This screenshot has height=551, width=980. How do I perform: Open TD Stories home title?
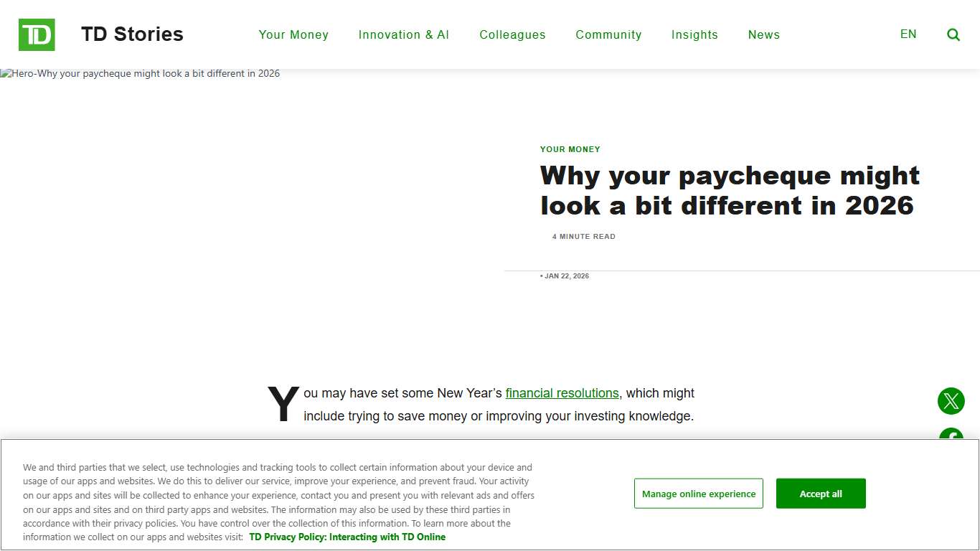tap(132, 34)
